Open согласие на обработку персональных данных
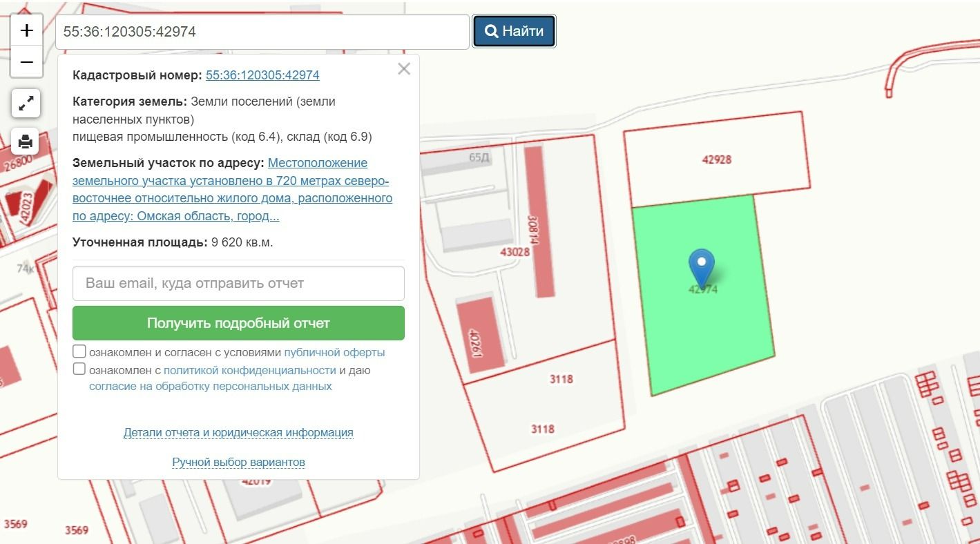This screenshot has width=980, height=544. tap(210, 387)
